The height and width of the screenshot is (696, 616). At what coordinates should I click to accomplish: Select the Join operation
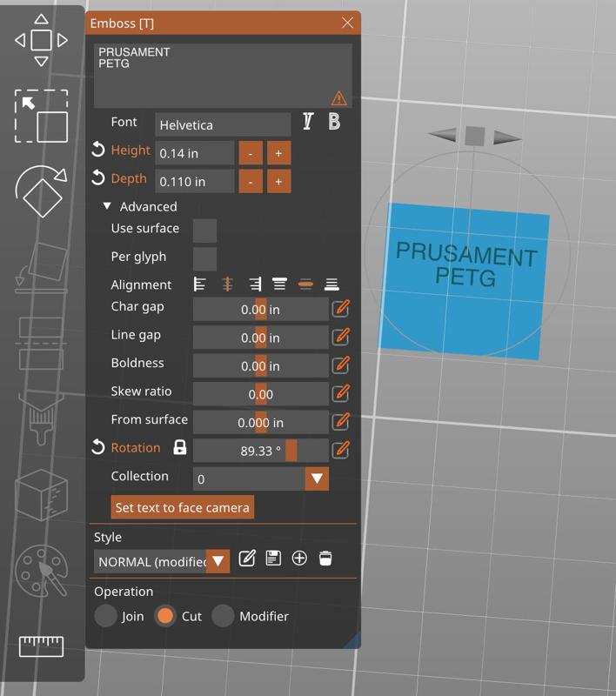[x=105, y=616]
